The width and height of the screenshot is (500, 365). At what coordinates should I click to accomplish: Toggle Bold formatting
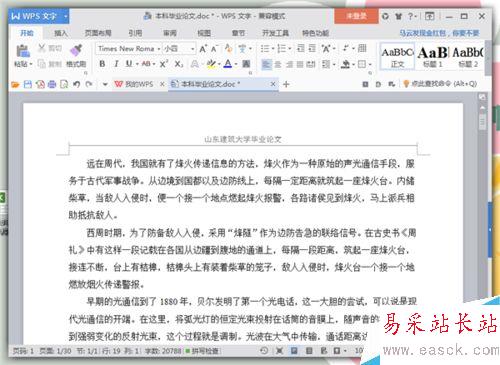click(102, 64)
